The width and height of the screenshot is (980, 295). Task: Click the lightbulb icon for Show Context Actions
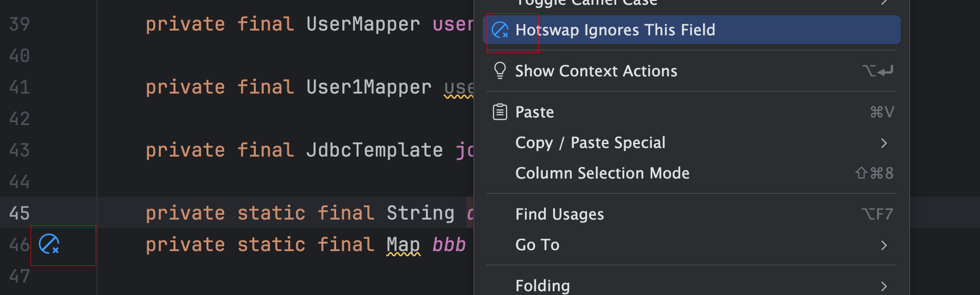(x=500, y=71)
